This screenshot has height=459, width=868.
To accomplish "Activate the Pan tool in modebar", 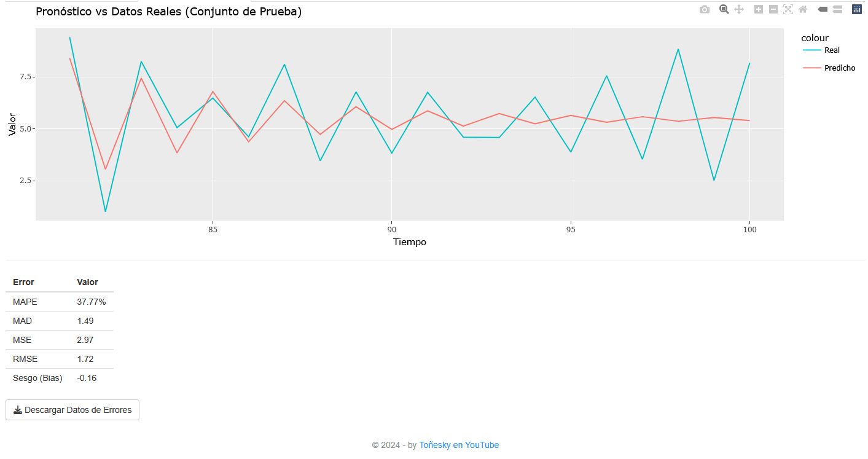I will (x=740, y=9).
